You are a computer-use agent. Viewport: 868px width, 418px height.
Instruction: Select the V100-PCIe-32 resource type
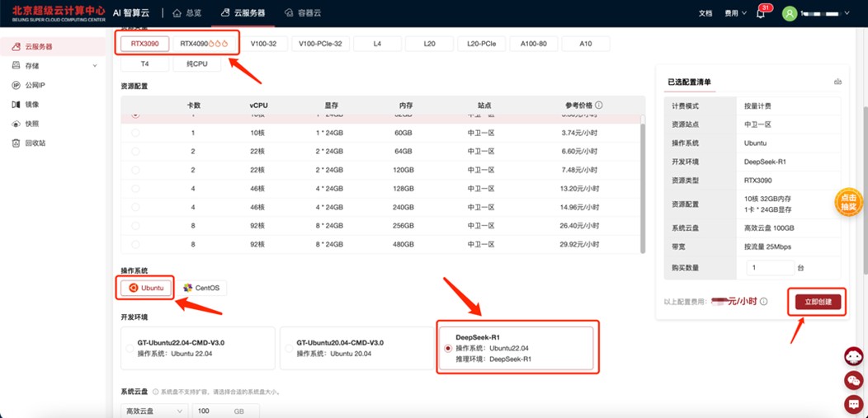click(x=320, y=44)
